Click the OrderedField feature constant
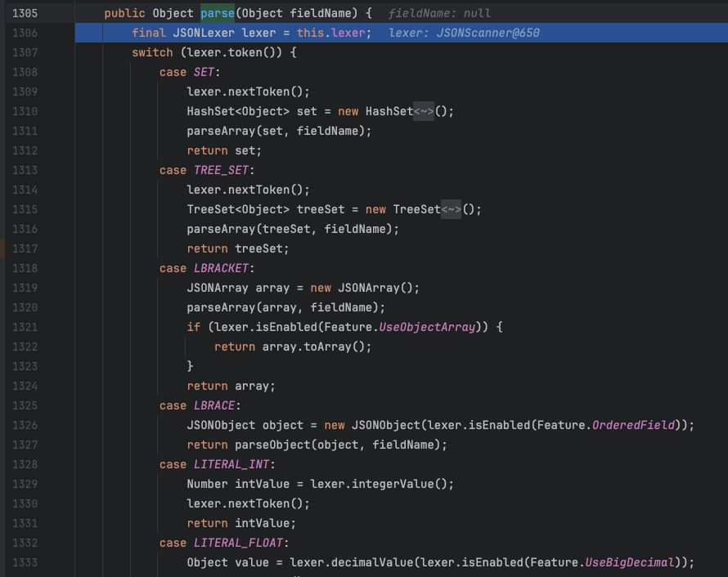The image size is (728, 577). (x=633, y=425)
